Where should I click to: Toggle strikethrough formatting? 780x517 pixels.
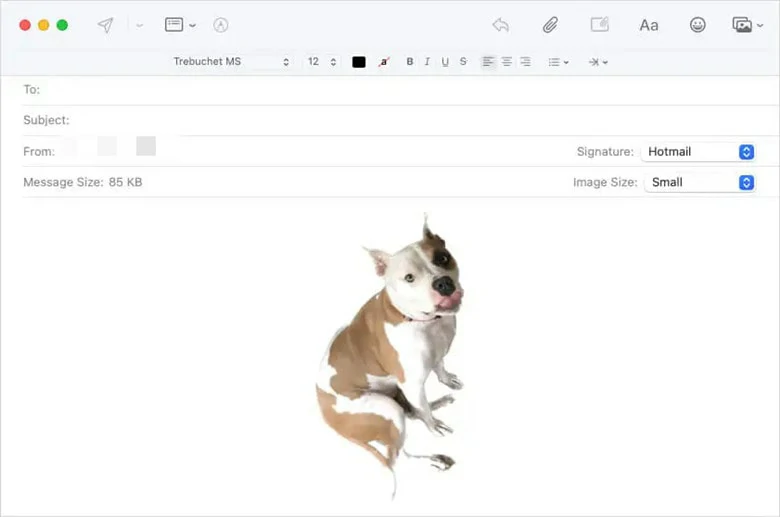(x=463, y=62)
